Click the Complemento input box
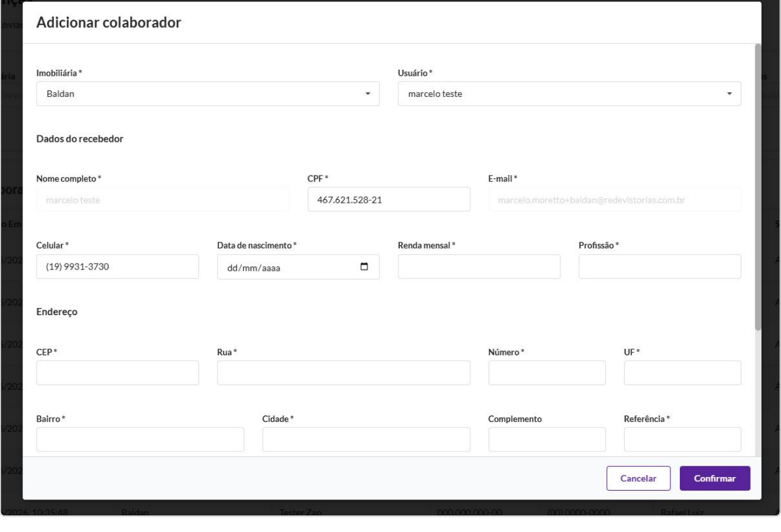Screen dimensions: 781x532 [x=547, y=440]
